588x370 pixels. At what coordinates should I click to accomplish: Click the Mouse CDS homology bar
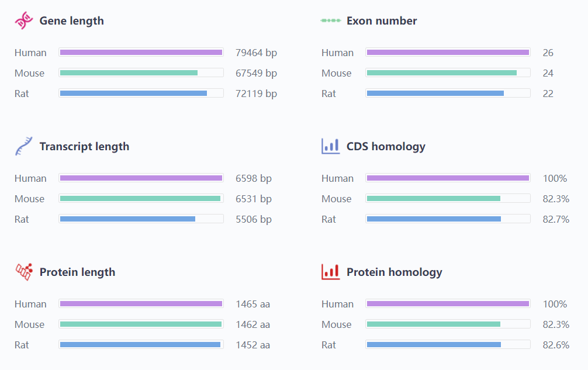pos(433,199)
